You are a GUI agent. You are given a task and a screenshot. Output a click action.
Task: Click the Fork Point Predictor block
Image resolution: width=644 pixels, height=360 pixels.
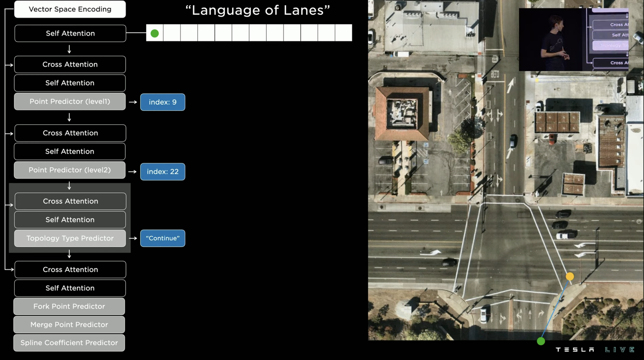tap(70, 306)
